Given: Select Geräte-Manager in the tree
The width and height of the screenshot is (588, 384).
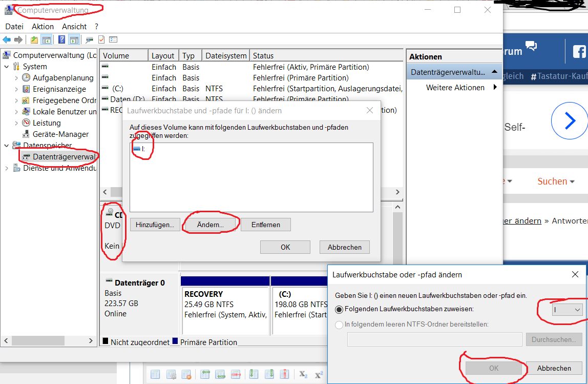Looking at the screenshot, I should [55, 134].
